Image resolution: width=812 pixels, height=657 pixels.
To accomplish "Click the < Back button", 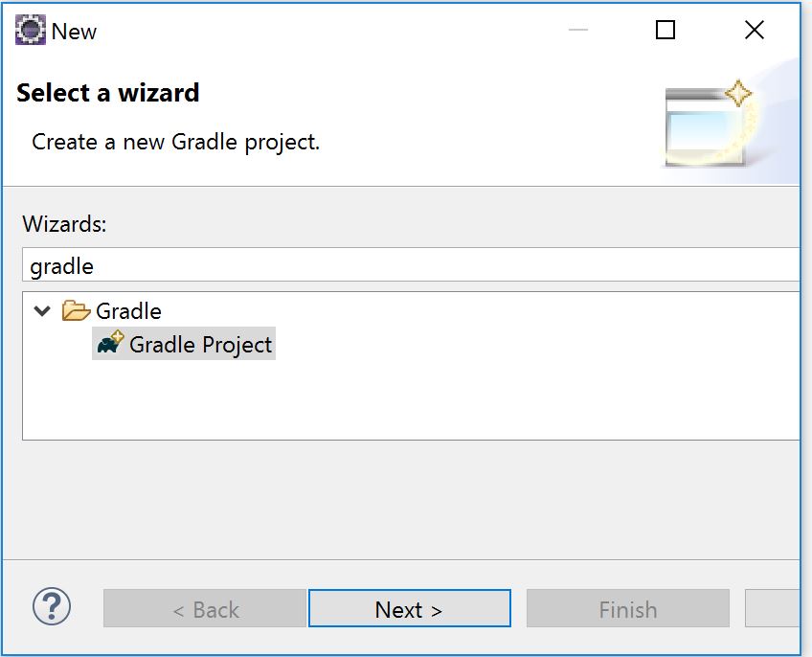I will pyautogui.click(x=205, y=609).
